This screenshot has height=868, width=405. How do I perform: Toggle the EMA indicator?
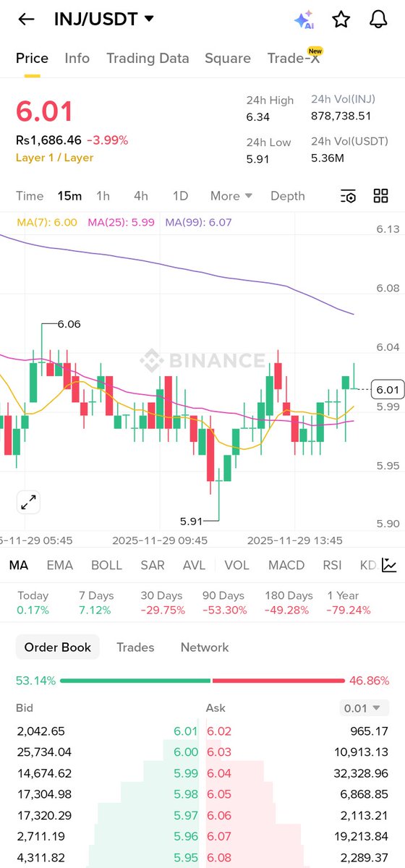(60, 565)
